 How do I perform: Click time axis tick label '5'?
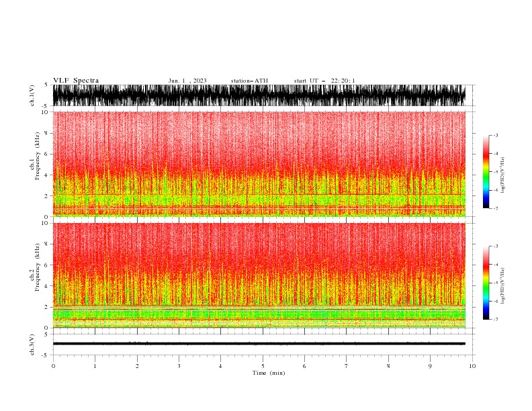[x=263, y=366]
